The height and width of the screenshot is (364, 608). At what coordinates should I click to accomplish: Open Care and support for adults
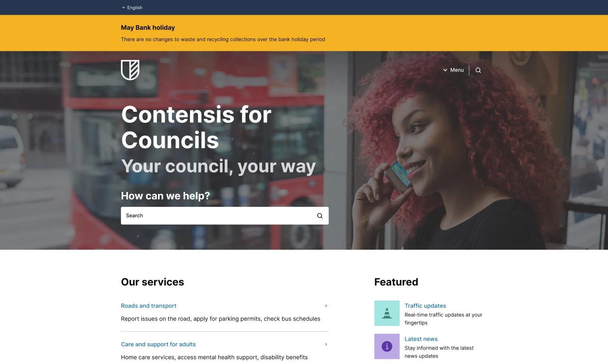(x=158, y=344)
